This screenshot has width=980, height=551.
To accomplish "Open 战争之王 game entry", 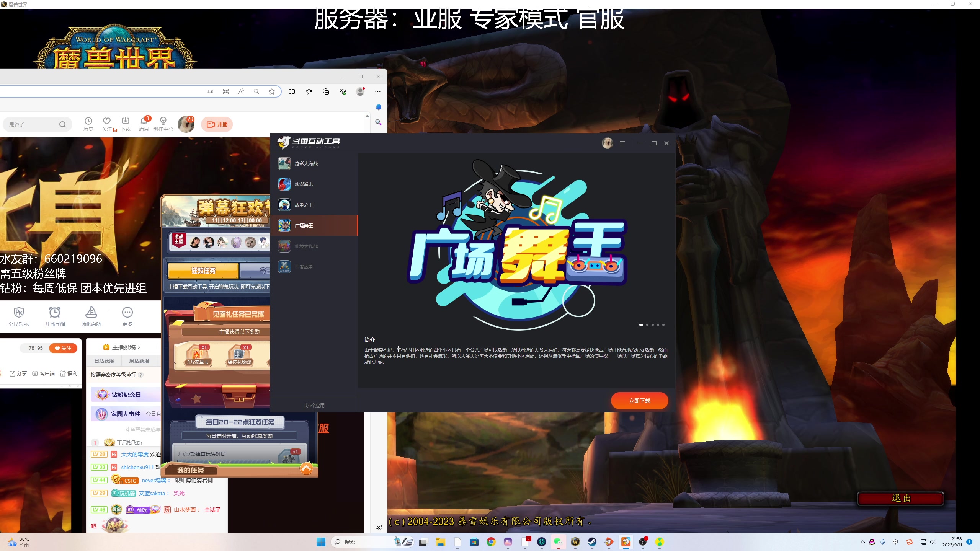I will click(x=314, y=205).
